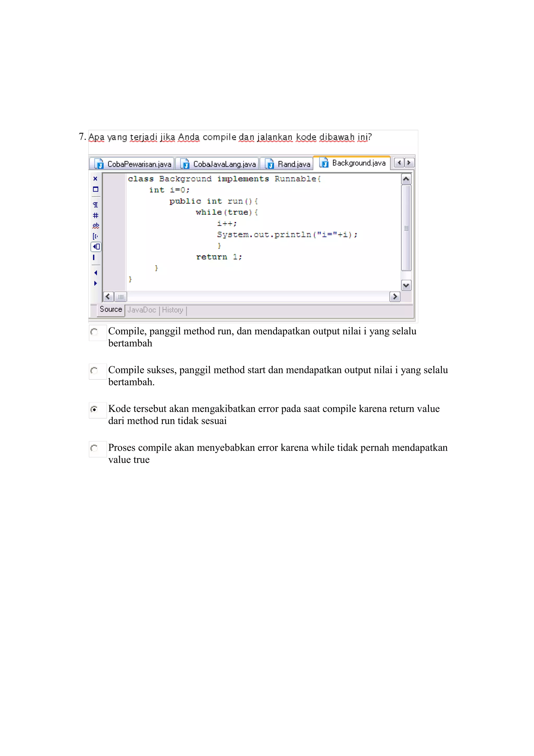Select answer 'Kode tersebut akan mengakibatkan error' radio
This screenshot has width=534, height=756.
tap(94, 409)
